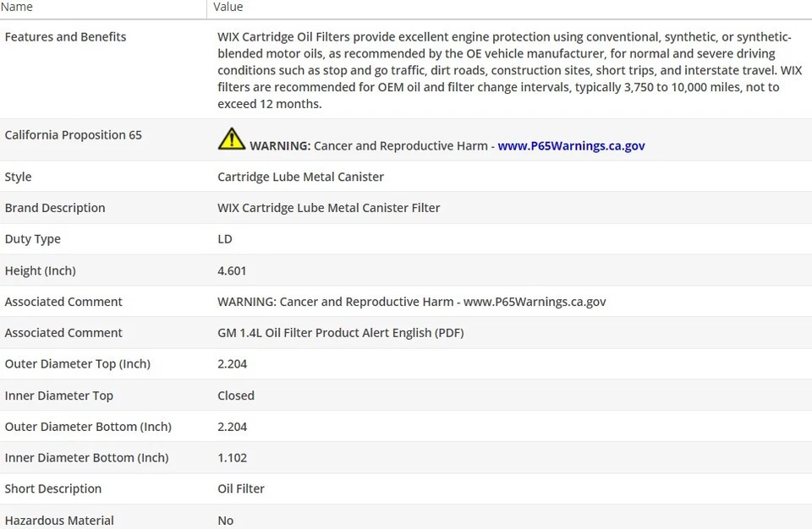The image size is (812, 529).
Task: Click the Style row label
Action: pyautogui.click(x=18, y=177)
